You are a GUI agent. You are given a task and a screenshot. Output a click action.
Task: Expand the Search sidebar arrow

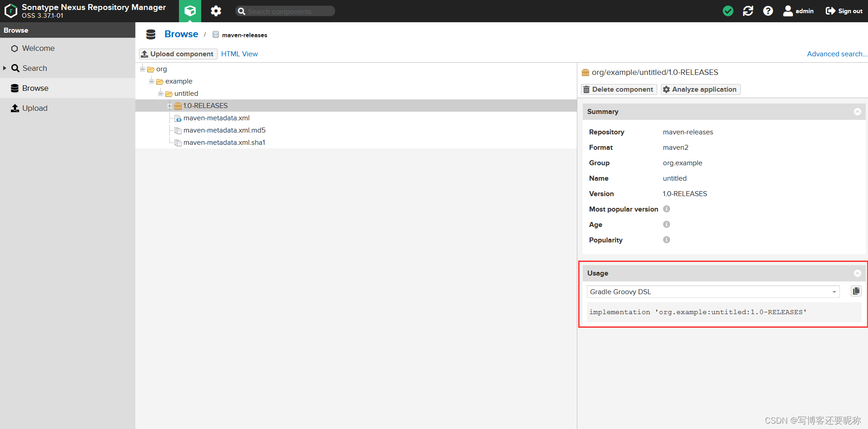point(5,68)
